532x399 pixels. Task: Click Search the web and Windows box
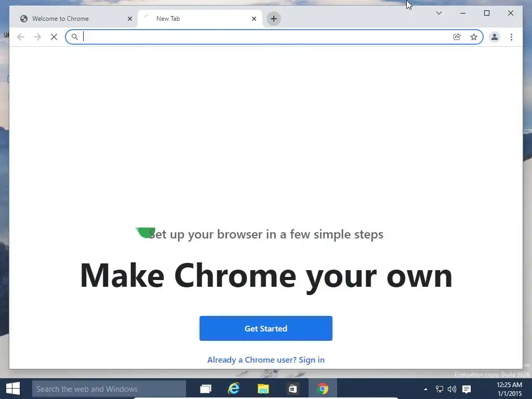(109, 389)
